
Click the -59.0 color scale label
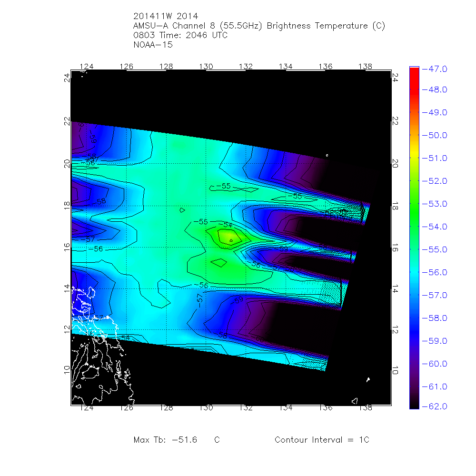[x=435, y=341]
